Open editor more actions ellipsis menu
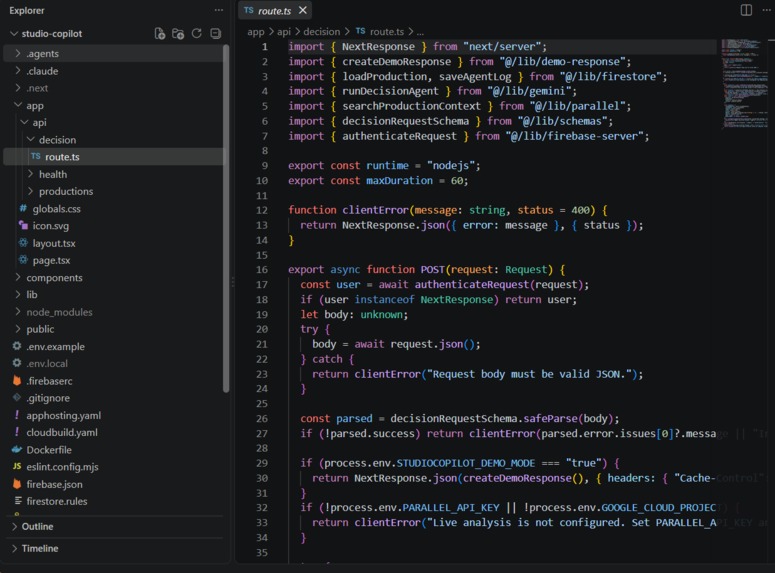 click(x=767, y=10)
